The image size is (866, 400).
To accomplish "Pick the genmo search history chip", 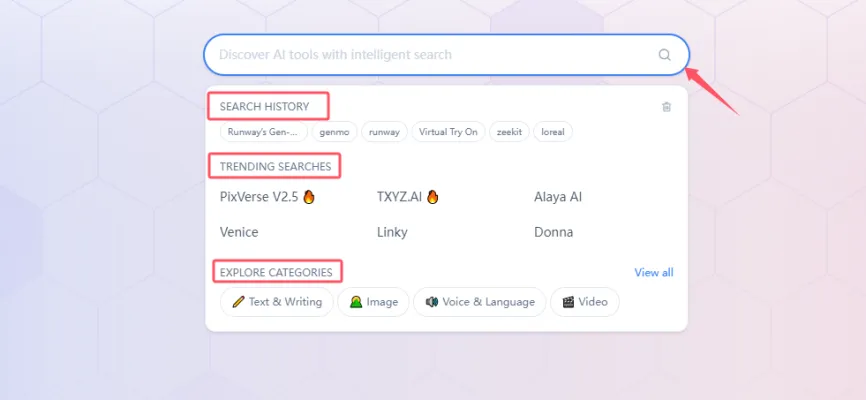I will tap(334, 132).
